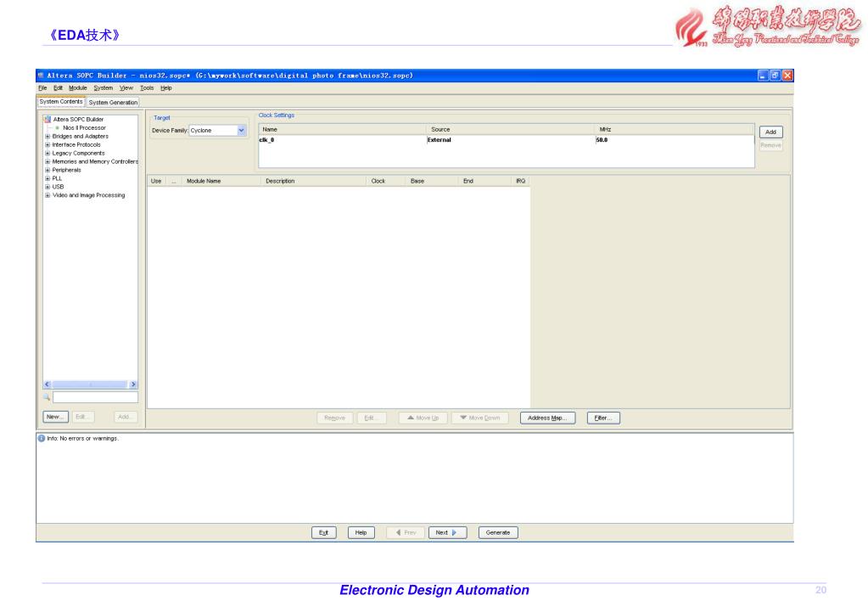Select Altera SOPC Builder tree root
This screenshot has height=601, width=868.
(x=78, y=119)
